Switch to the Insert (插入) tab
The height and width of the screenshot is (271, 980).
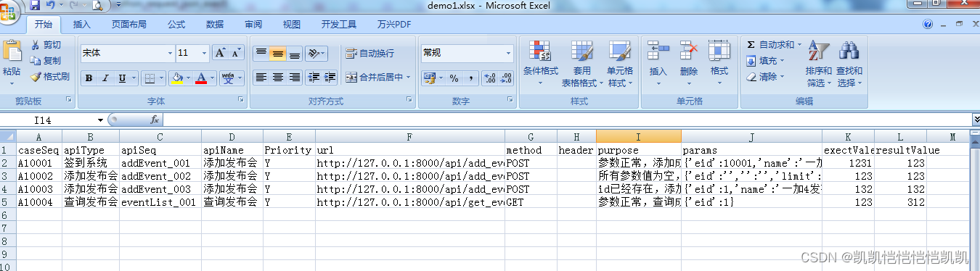pos(82,24)
